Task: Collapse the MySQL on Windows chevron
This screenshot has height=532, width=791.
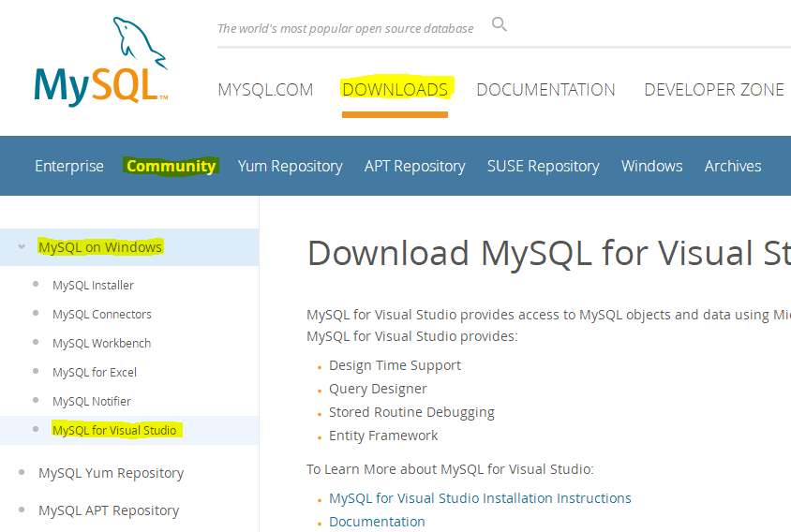Action: point(22,247)
